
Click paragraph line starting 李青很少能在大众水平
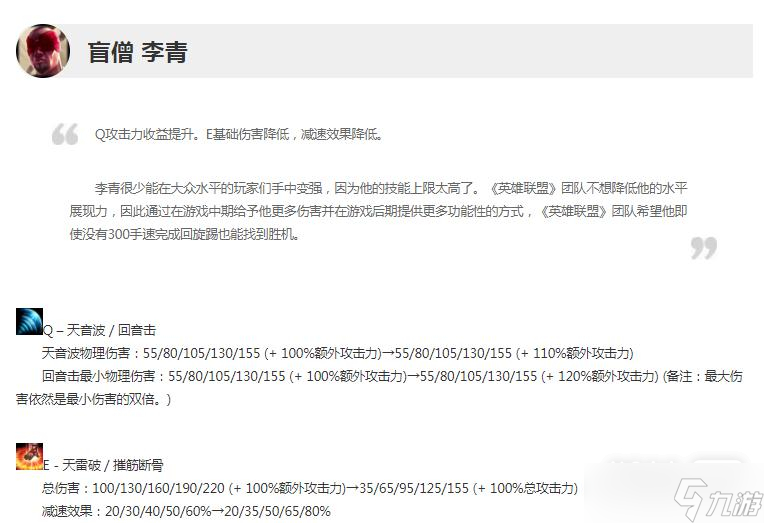coord(391,188)
